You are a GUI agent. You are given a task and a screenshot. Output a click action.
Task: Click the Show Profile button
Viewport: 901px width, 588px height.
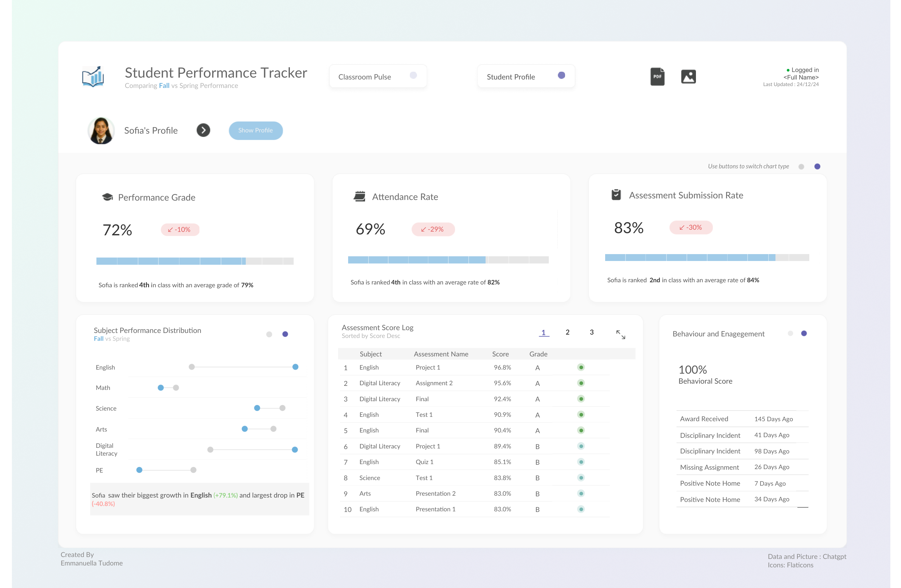(x=255, y=130)
